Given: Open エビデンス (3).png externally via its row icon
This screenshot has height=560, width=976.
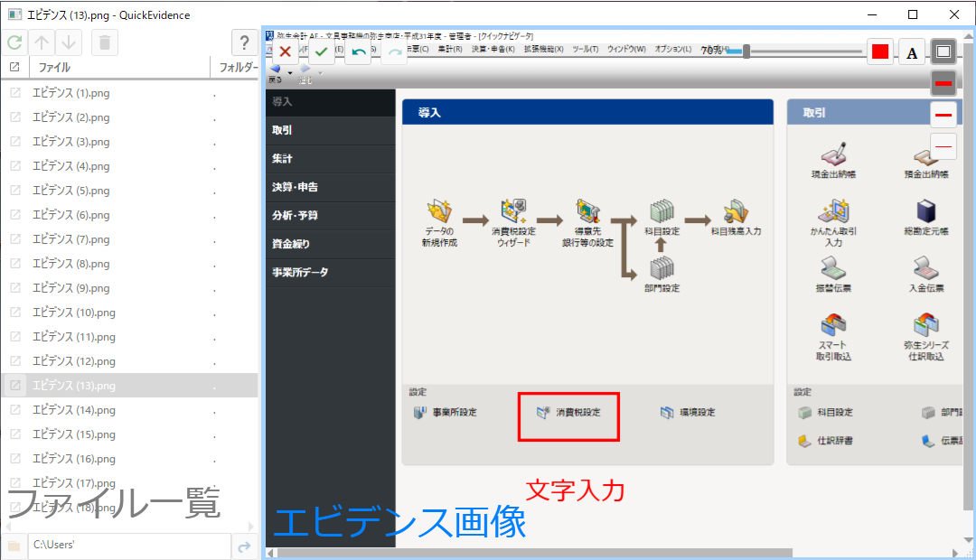Looking at the screenshot, I should [15, 141].
